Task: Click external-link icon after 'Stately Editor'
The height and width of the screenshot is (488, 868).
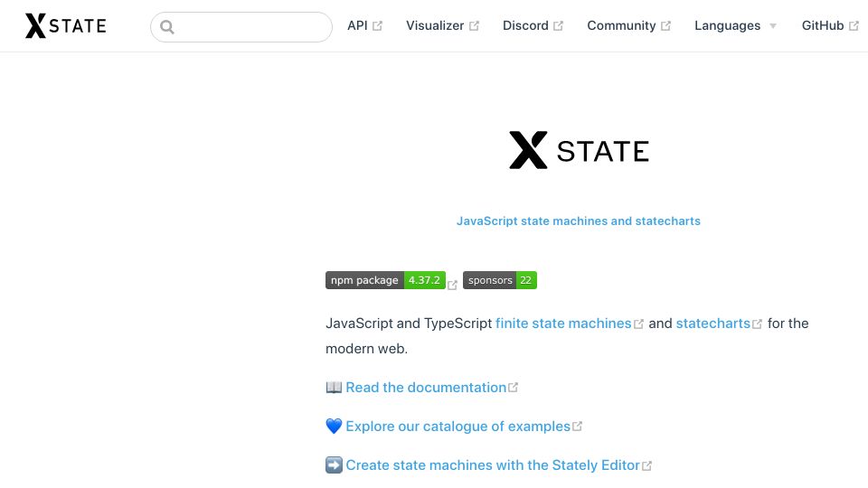Action: click(x=646, y=466)
